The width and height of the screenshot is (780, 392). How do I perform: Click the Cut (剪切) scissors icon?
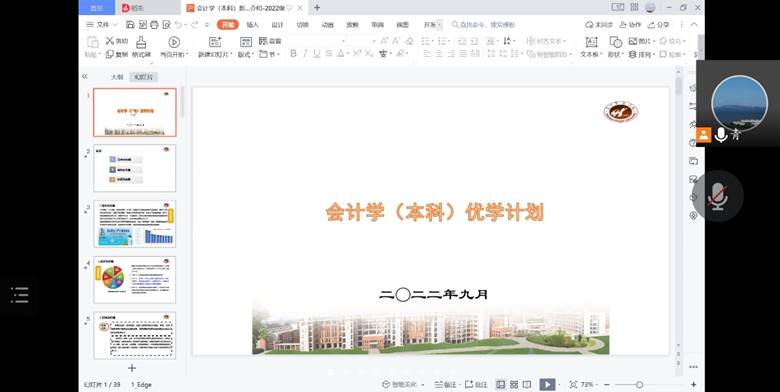110,41
